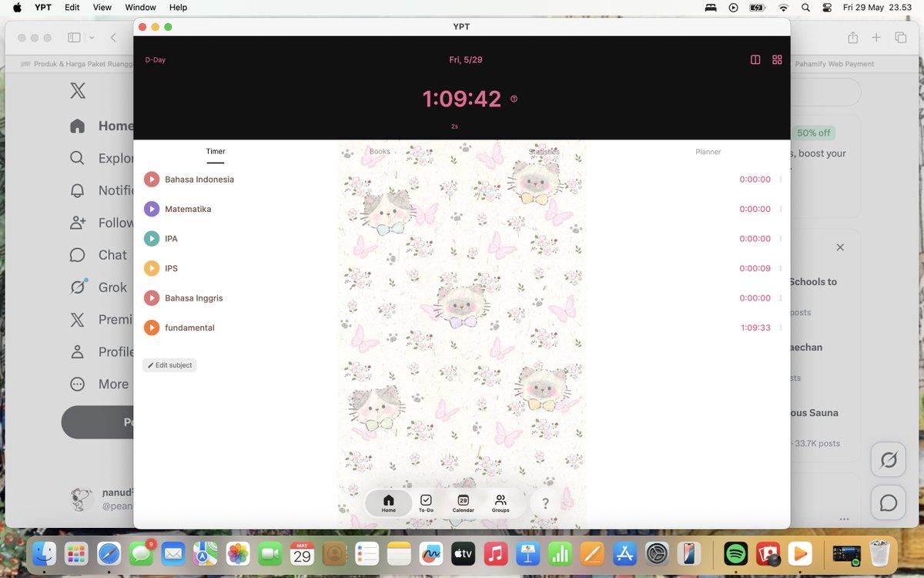Open the Help menu
The image size is (924, 578).
(x=178, y=7)
